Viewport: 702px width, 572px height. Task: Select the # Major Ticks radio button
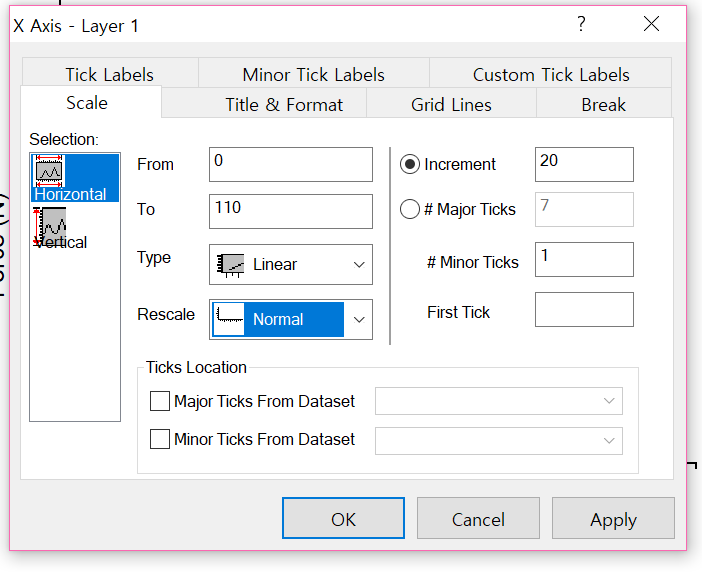pos(410,209)
